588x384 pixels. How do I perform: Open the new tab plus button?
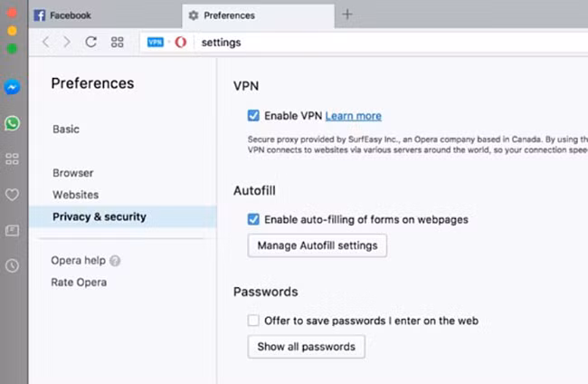tap(347, 14)
